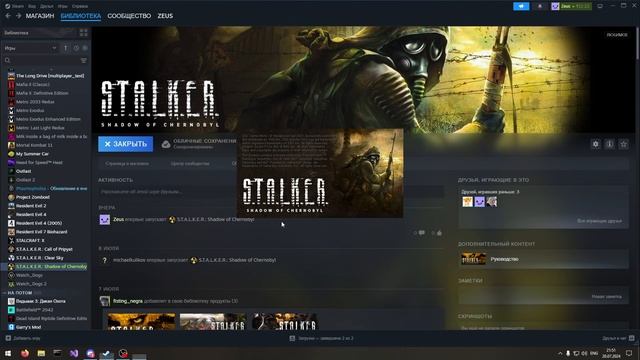Switch to Big Picture mode icon

click(600, 6)
